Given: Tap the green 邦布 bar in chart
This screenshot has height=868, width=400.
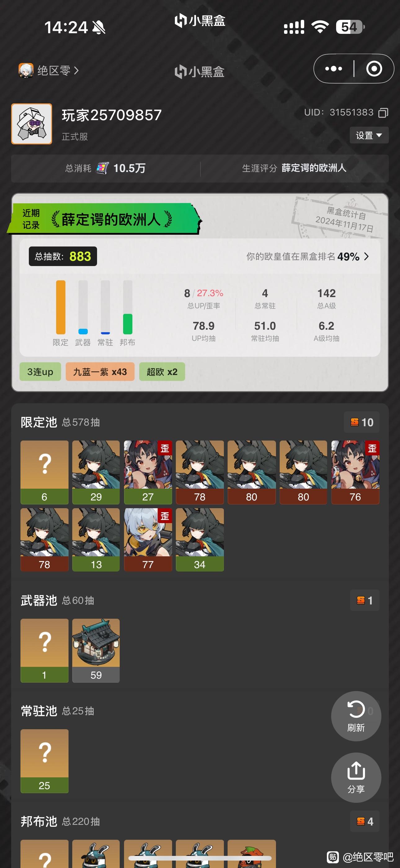Looking at the screenshot, I should pyautogui.click(x=128, y=324).
